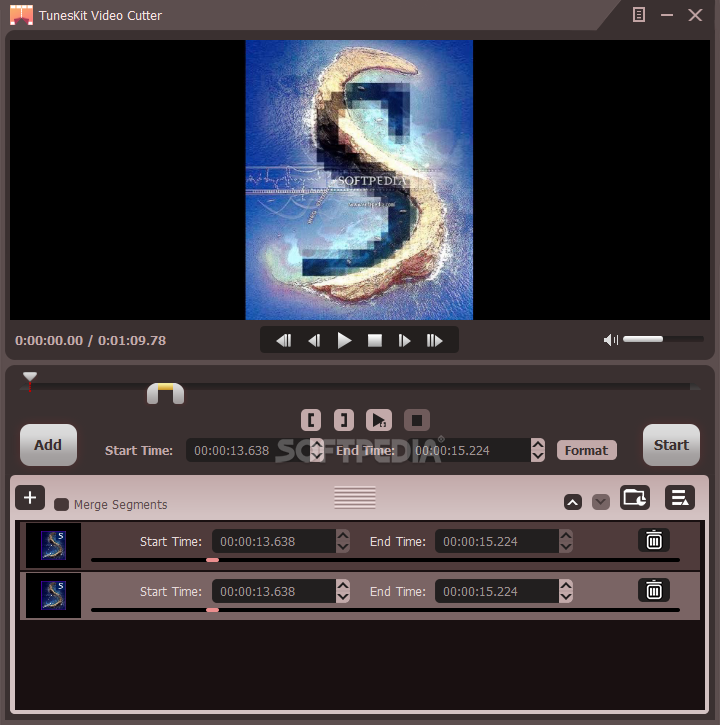Set segment start with left bracket icon
The image size is (720, 725).
pos(311,420)
